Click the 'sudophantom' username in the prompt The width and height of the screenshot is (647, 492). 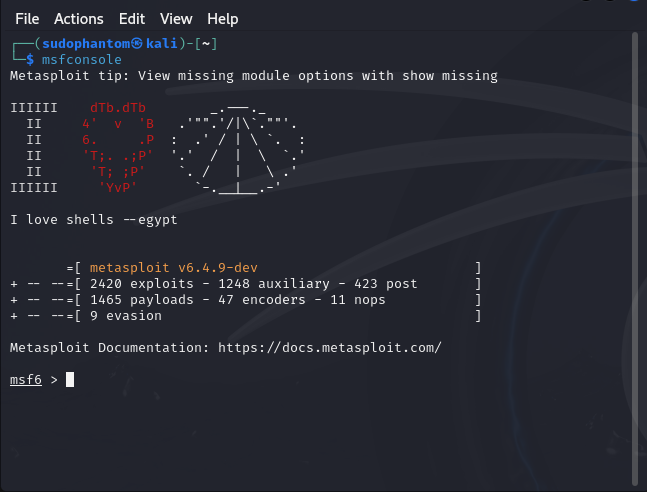[x=86, y=44]
